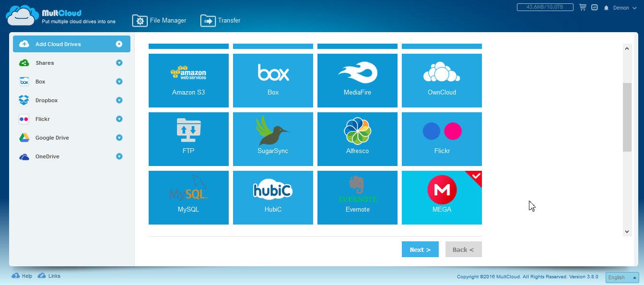Image resolution: width=644 pixels, height=285 pixels.
Task: Open the Demon user dropdown
Action: click(x=625, y=8)
